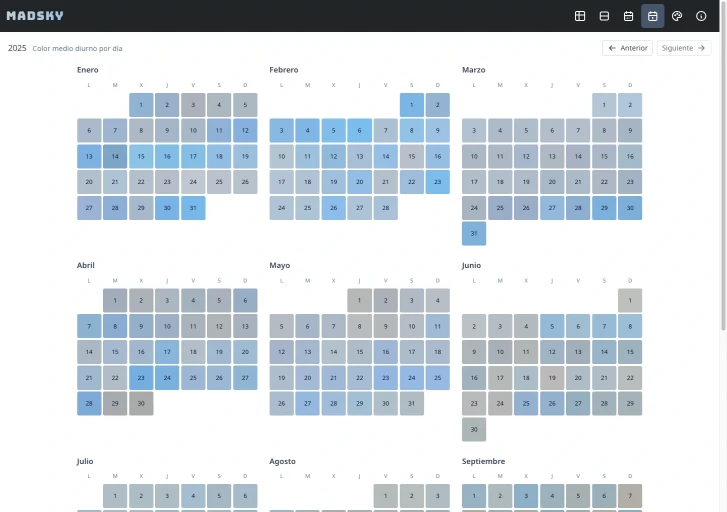Select Enero day 14 color tile

click(x=115, y=156)
